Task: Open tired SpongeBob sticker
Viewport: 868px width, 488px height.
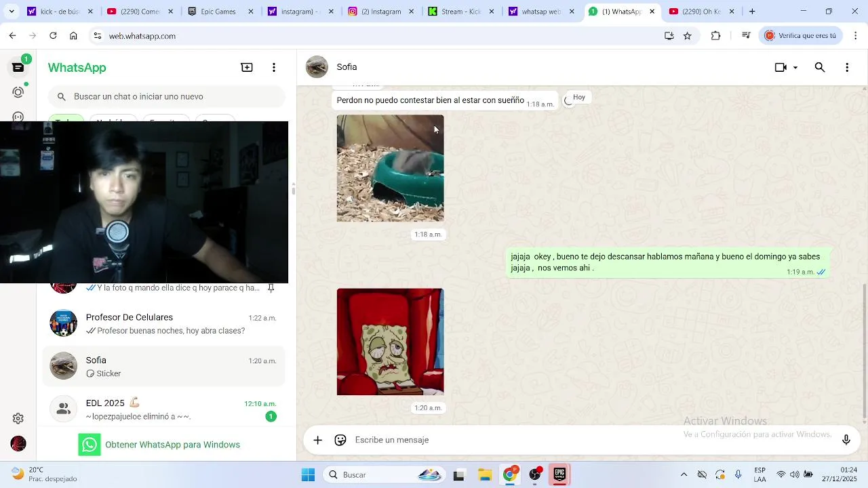Action: click(x=391, y=342)
